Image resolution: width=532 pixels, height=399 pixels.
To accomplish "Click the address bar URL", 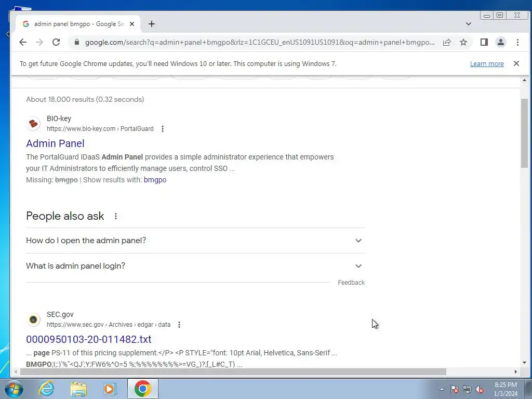I will [260, 43].
